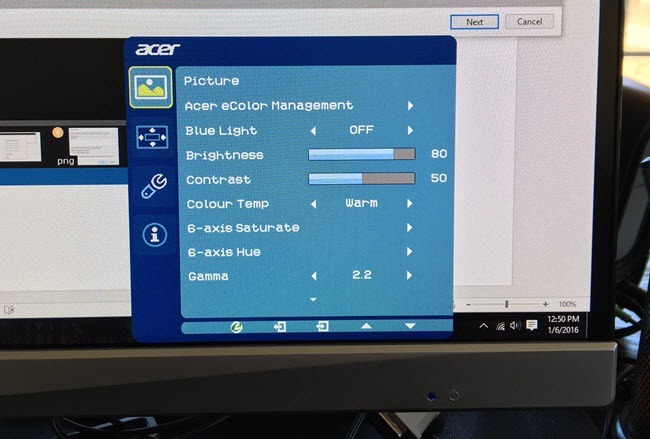Click the left arrow beside Blue Light OFF
The width and height of the screenshot is (650, 439).
coord(313,131)
